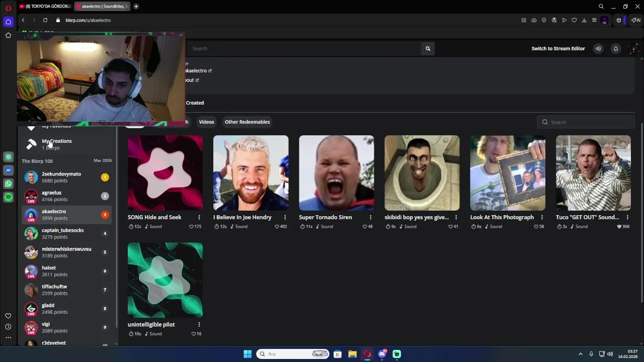
Task: Open captain_tubesocks leaderboard entry
Action: coord(66,233)
